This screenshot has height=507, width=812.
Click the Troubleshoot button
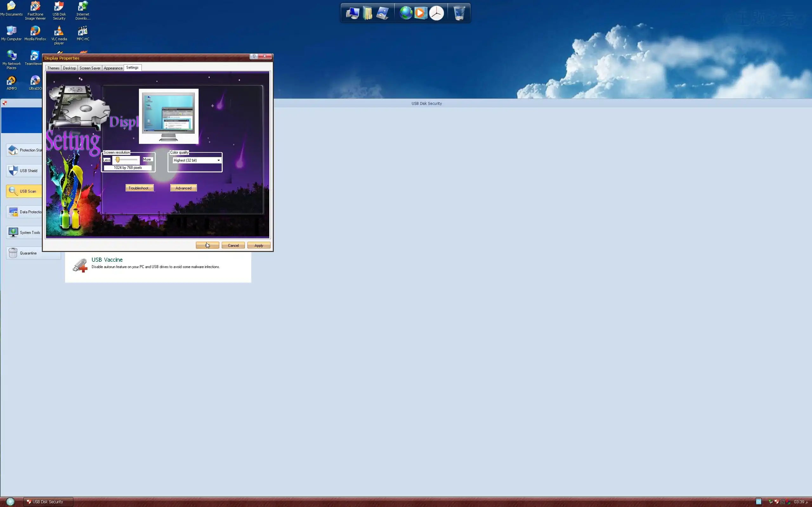pos(140,188)
